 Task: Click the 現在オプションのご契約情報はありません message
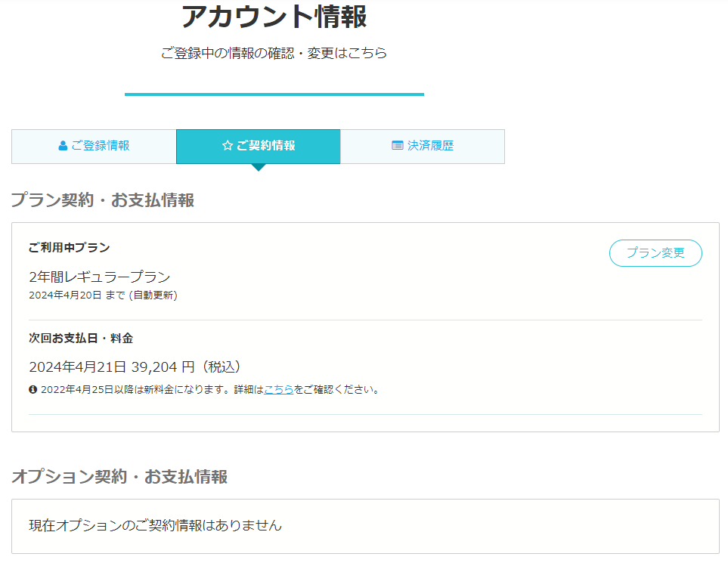pyautogui.click(x=155, y=525)
